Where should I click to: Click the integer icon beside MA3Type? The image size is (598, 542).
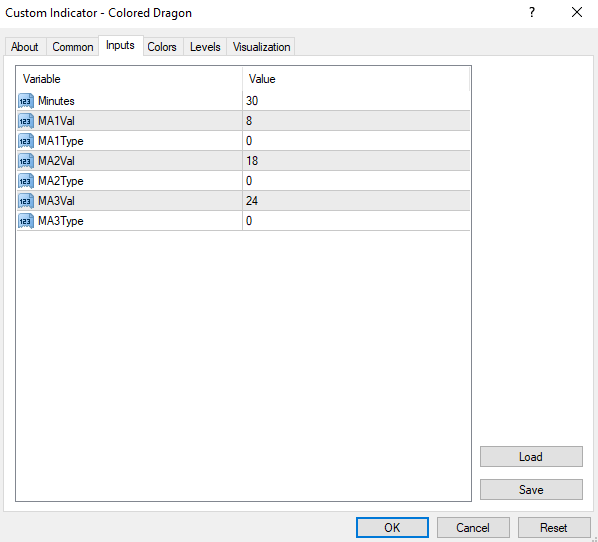pos(26,221)
